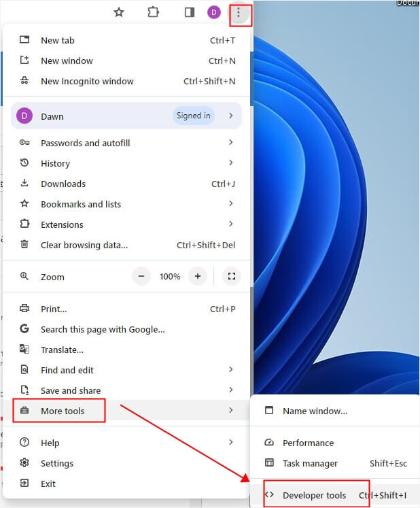Click the three-dot Chrome menu button
The width and height of the screenshot is (420, 508).
coord(239,13)
